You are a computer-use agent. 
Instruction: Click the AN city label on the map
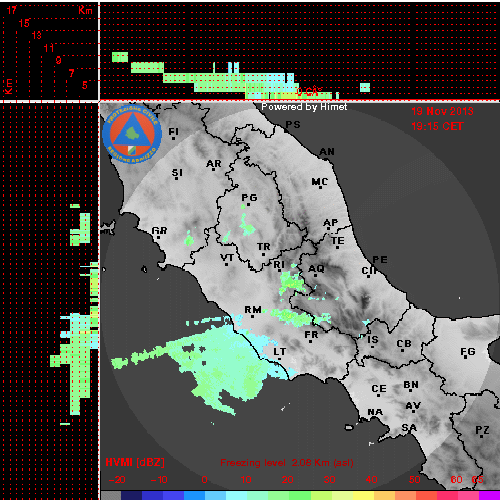[x=327, y=152]
